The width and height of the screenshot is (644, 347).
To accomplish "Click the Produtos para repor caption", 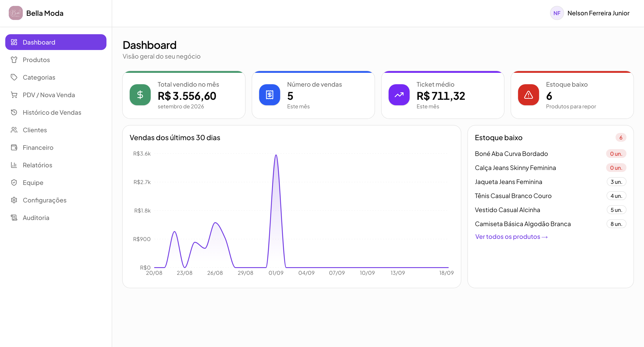I will [571, 106].
